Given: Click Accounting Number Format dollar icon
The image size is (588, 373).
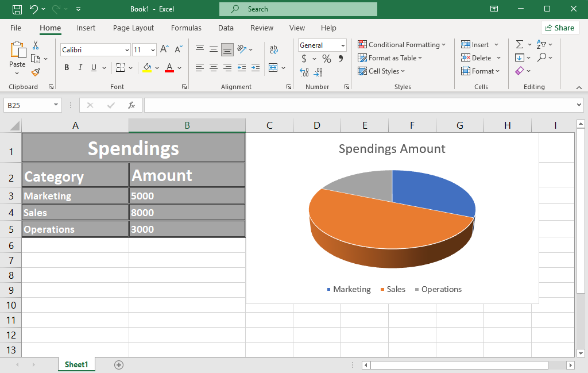Looking at the screenshot, I should (x=304, y=59).
